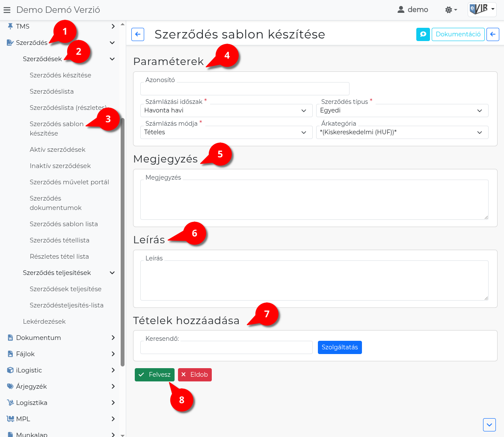504x437 pixels.
Task: Click the eVIR logo dropdown
Action: (x=482, y=9)
